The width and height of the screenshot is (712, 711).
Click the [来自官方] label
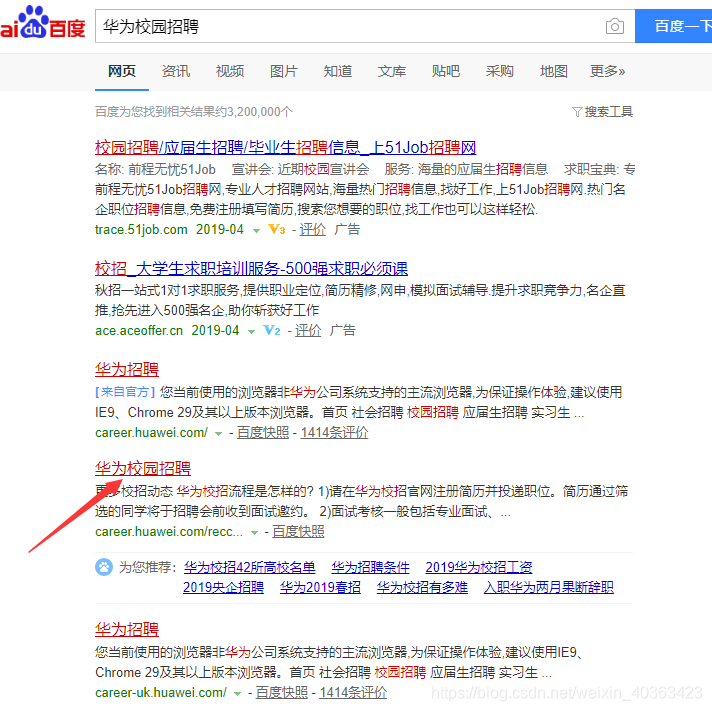click(125, 392)
